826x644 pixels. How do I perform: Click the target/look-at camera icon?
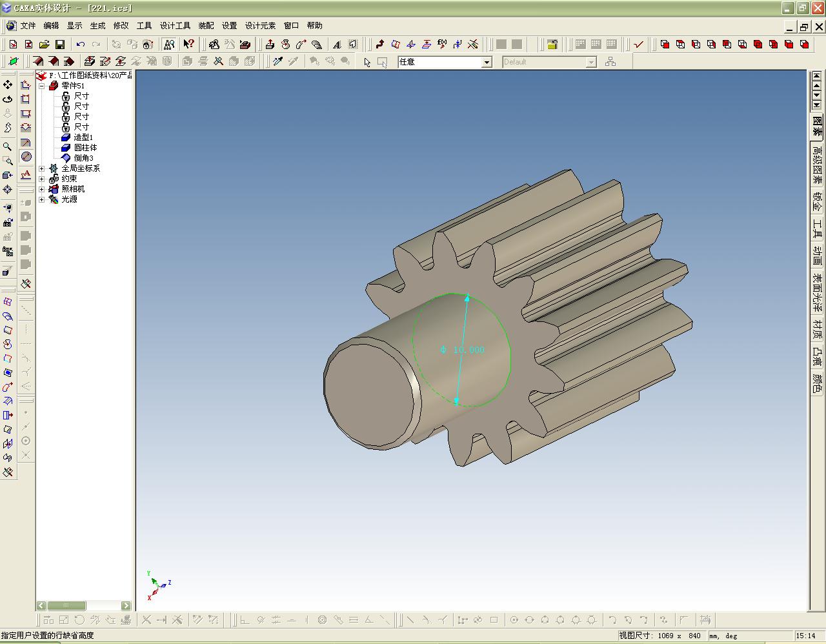click(8, 189)
